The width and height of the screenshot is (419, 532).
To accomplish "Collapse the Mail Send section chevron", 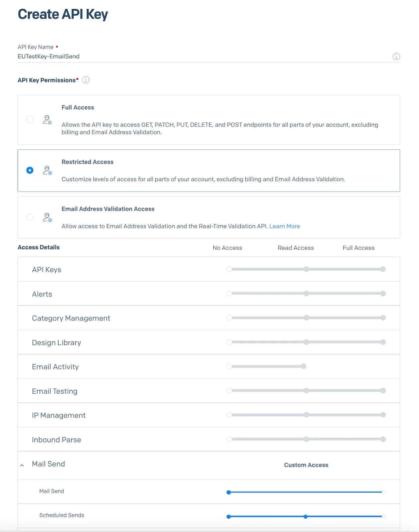I will (x=22, y=465).
